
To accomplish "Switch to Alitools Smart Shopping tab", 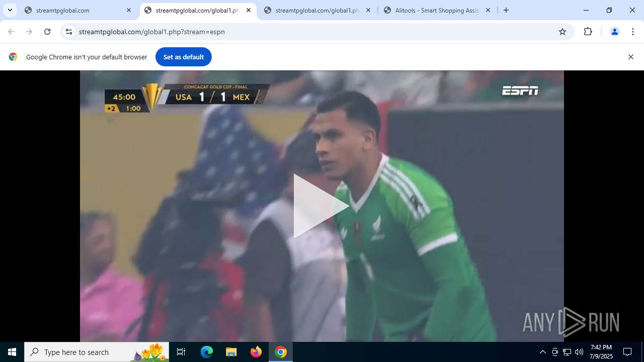I will click(x=437, y=10).
